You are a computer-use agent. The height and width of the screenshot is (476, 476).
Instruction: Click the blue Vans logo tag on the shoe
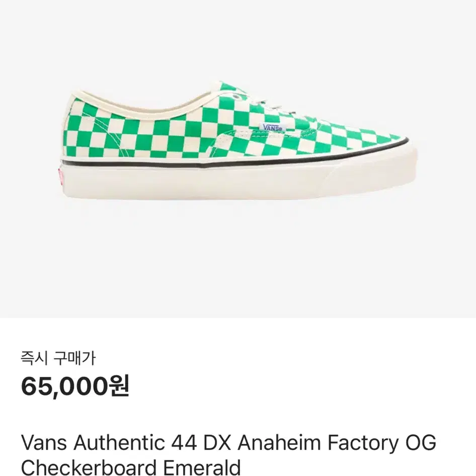[x=272, y=128]
